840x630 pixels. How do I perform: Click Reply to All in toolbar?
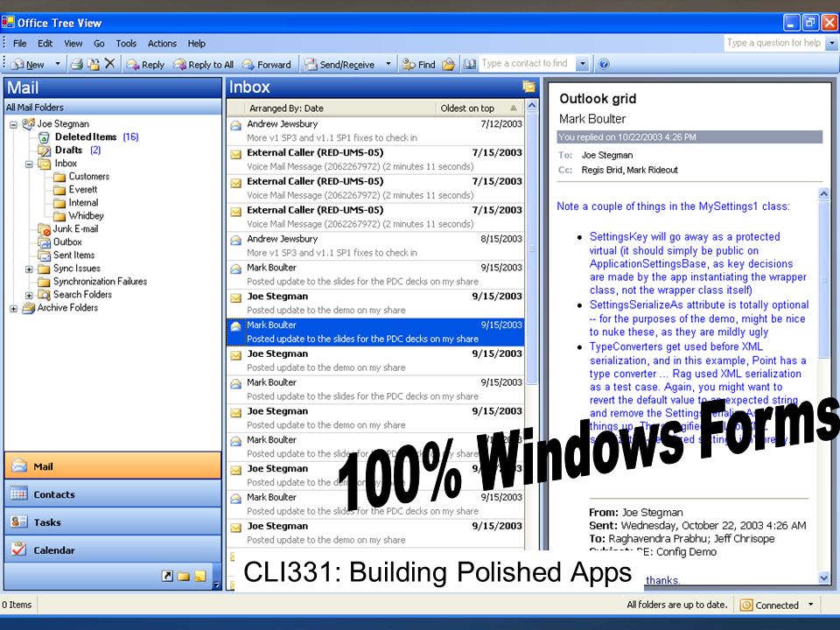(204, 64)
